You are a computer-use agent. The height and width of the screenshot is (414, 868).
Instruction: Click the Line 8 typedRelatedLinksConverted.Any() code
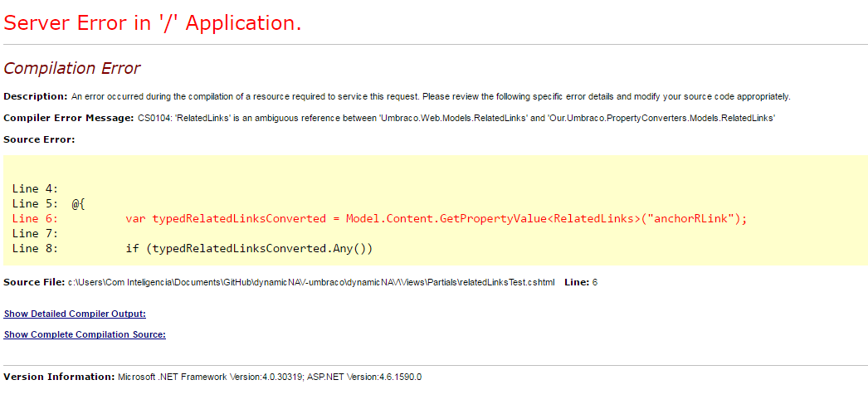[249, 249]
